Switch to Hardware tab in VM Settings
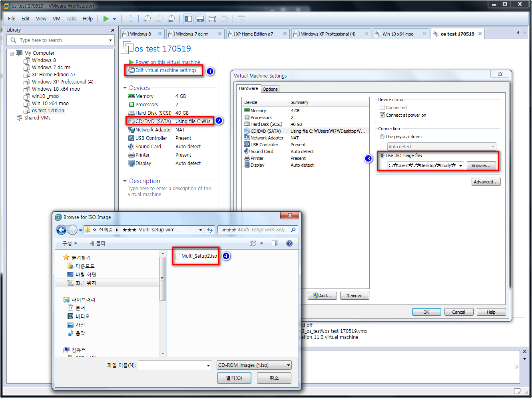The height and width of the screenshot is (398, 532). 249,89
